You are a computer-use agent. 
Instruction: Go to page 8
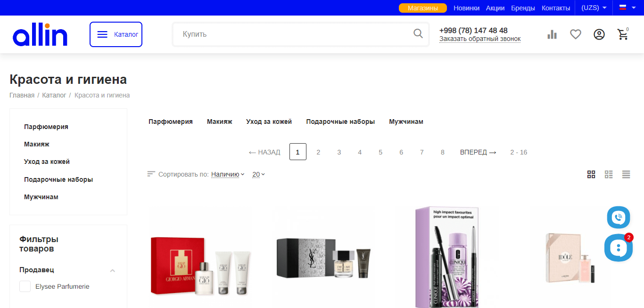443,152
